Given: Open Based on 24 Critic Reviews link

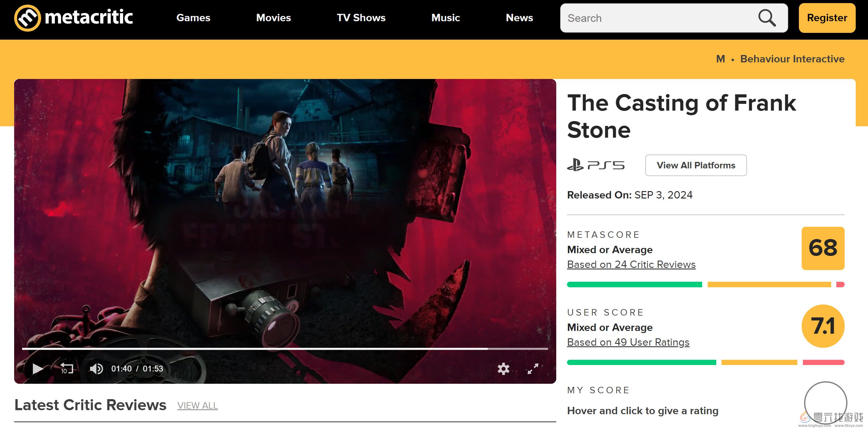Looking at the screenshot, I should point(631,265).
